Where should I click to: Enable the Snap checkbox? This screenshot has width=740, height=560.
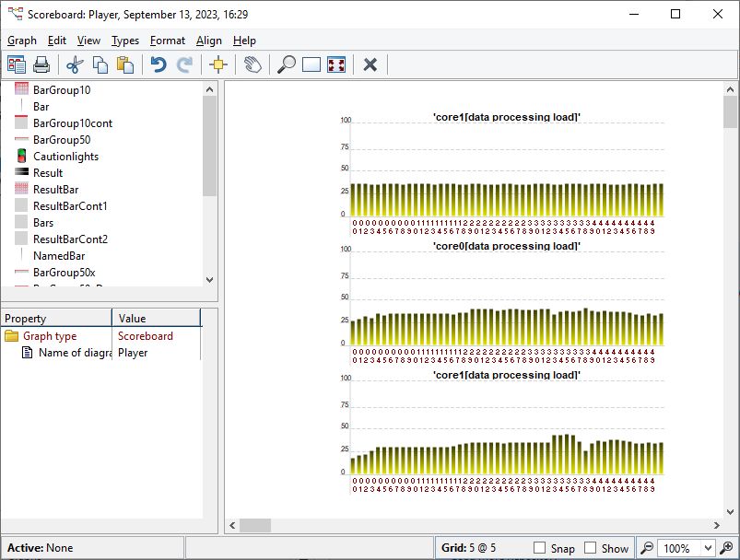[540, 548]
